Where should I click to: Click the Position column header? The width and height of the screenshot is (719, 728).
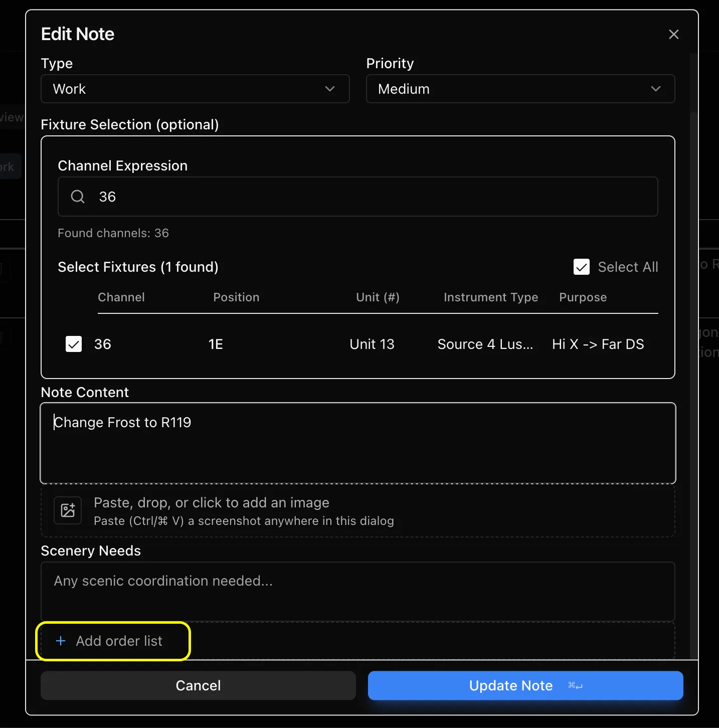(236, 297)
